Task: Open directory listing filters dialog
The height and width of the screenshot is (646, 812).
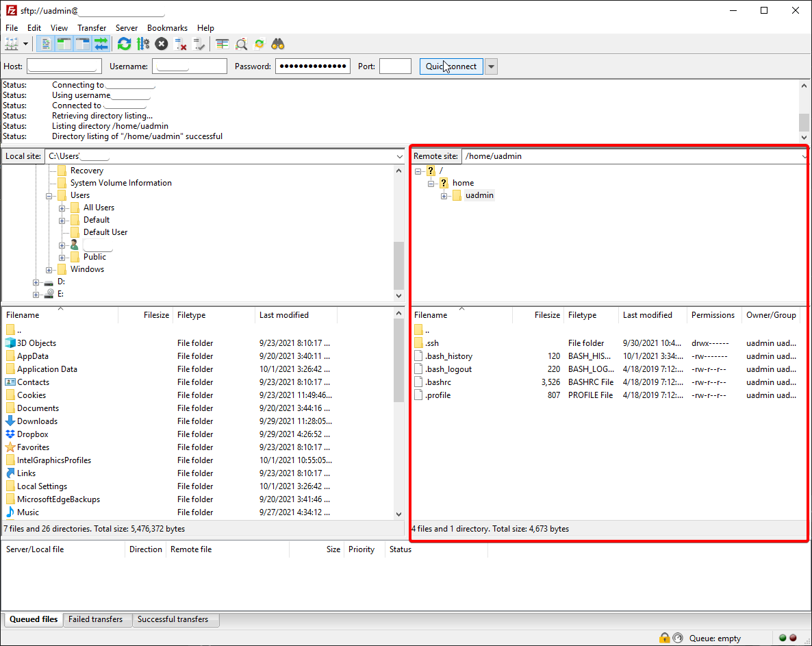Action: pyautogui.click(x=222, y=44)
